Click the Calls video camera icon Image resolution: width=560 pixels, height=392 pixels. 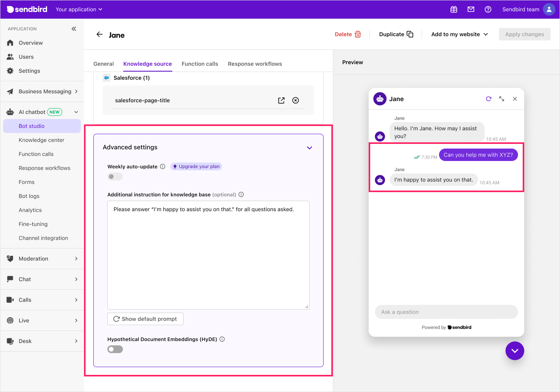10,300
